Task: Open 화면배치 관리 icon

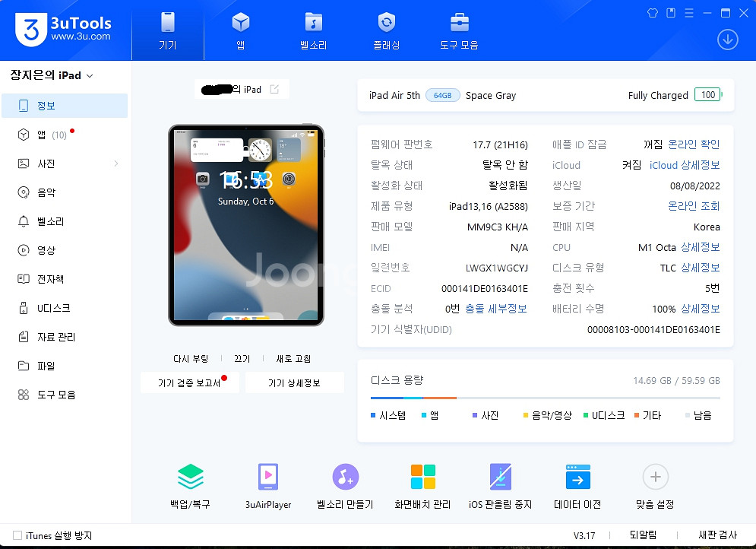Action: coord(423,477)
